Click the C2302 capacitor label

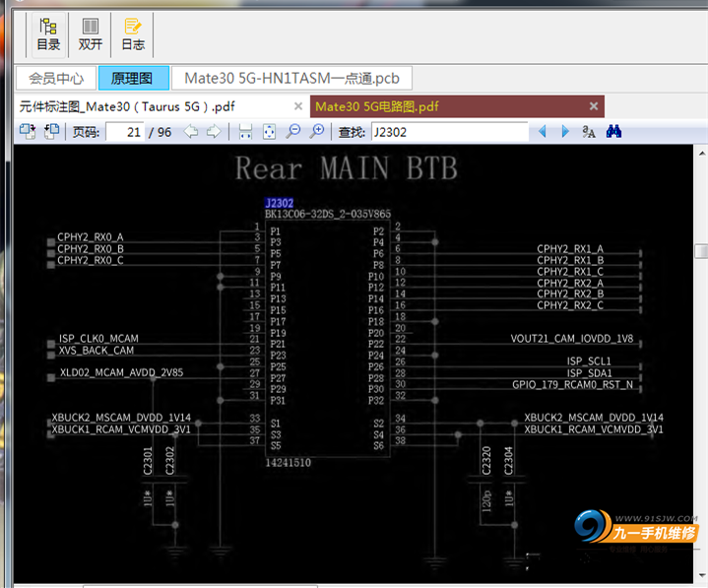[169, 461]
